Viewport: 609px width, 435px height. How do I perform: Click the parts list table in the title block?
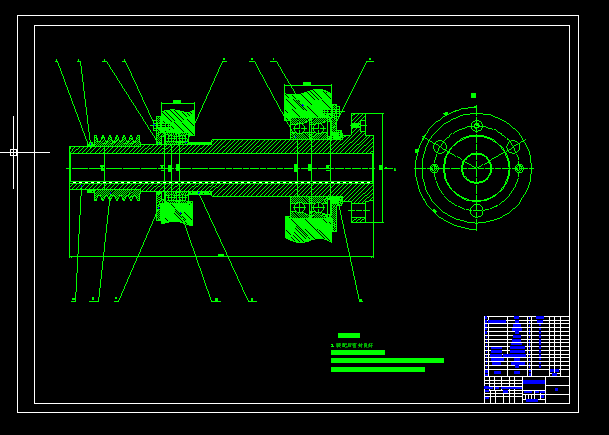click(x=527, y=346)
